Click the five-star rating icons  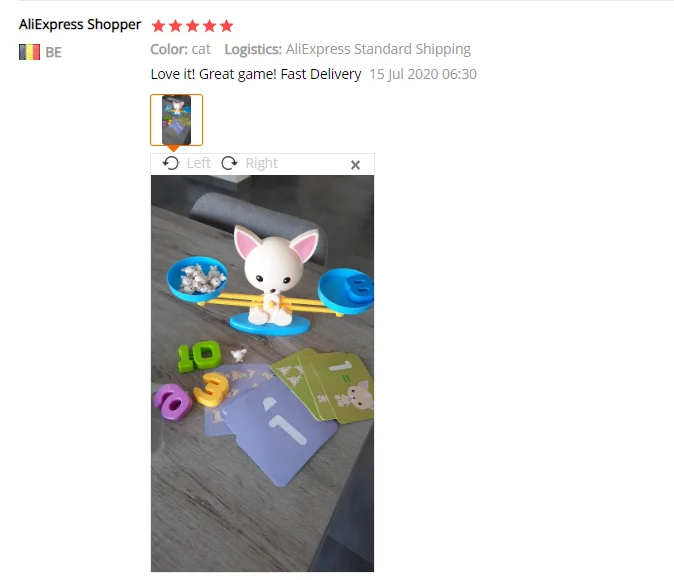click(x=192, y=26)
